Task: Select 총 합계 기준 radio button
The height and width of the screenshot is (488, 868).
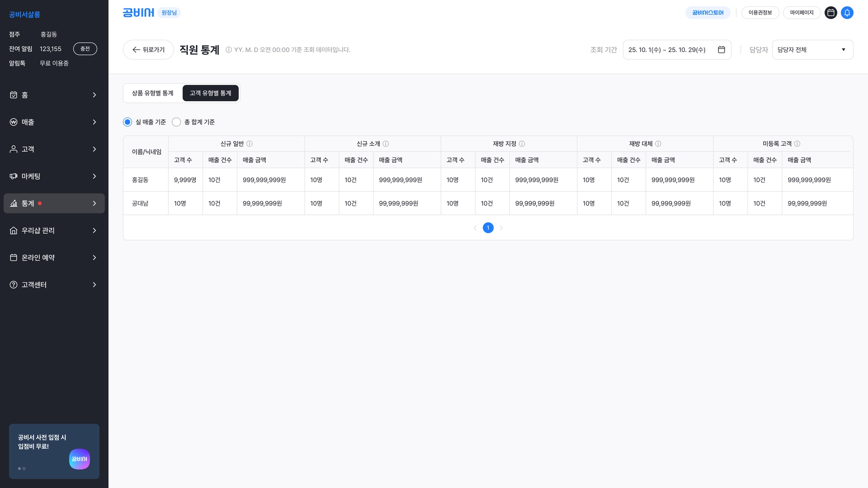Action: 176,122
